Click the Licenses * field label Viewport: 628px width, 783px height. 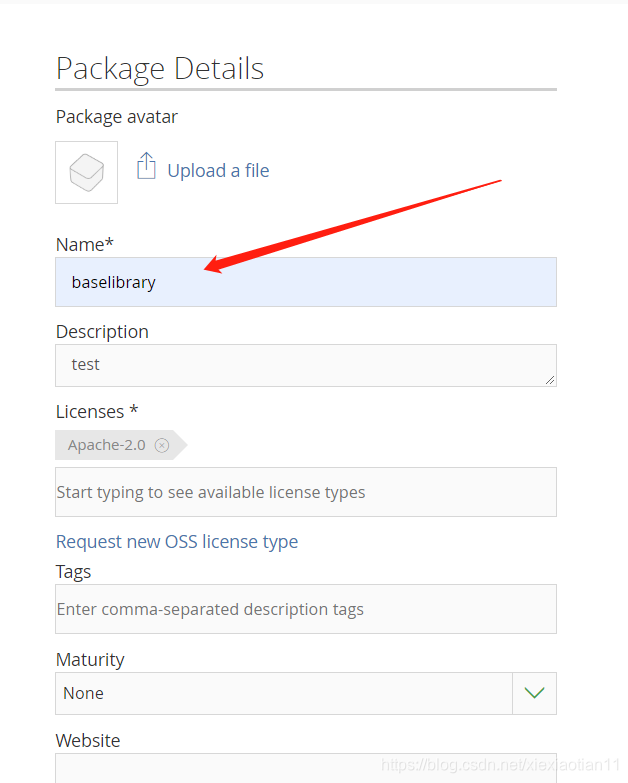(x=97, y=412)
